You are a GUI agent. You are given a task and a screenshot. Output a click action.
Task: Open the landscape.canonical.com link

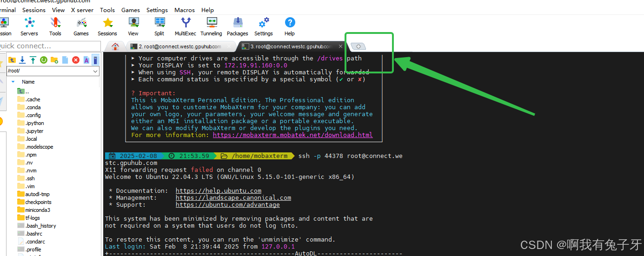(233, 198)
